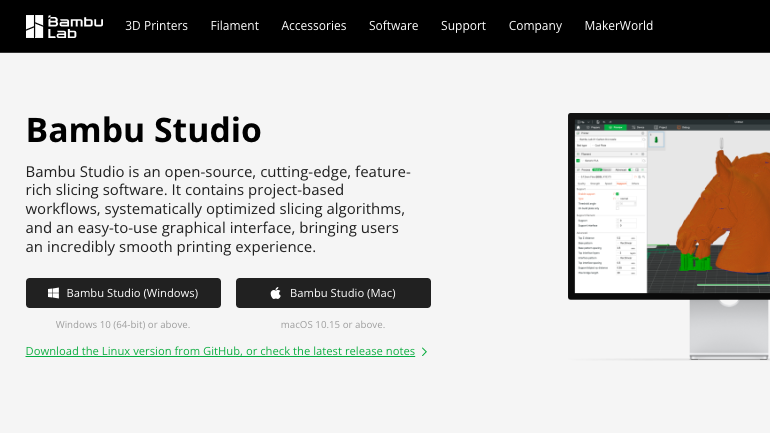The height and width of the screenshot is (433, 770).
Task: Click 'macOS 10.15 or above.' text
Action: 333,325
